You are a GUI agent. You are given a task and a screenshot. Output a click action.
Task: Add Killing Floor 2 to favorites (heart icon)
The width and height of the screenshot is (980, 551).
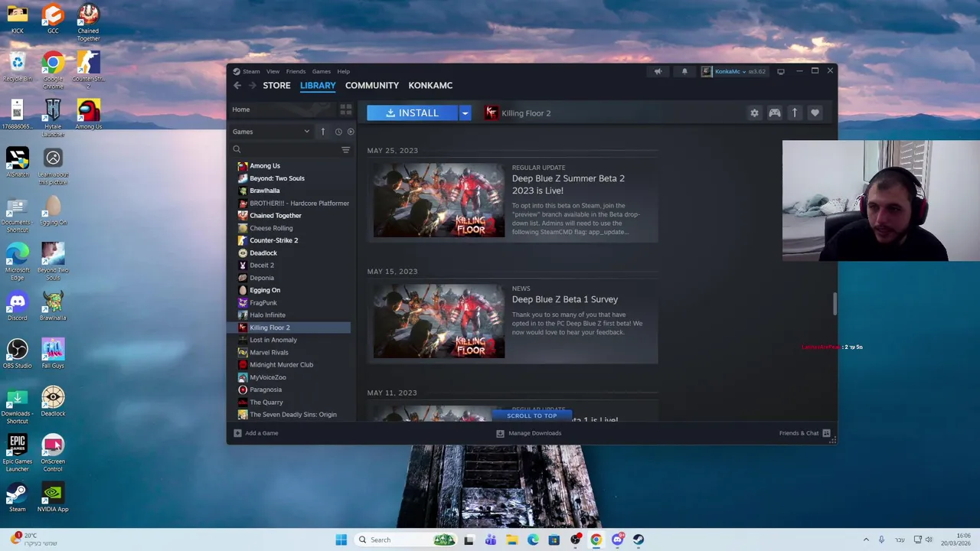(x=815, y=113)
